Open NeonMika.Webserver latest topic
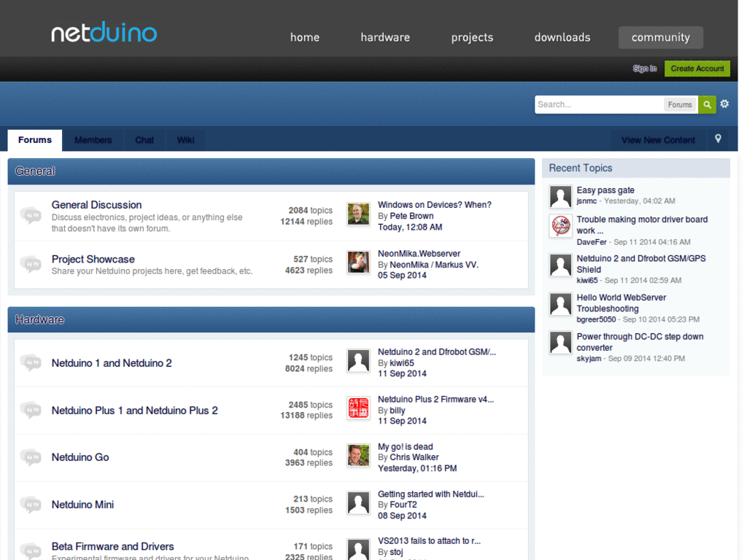The height and width of the screenshot is (560, 747). 419,253
